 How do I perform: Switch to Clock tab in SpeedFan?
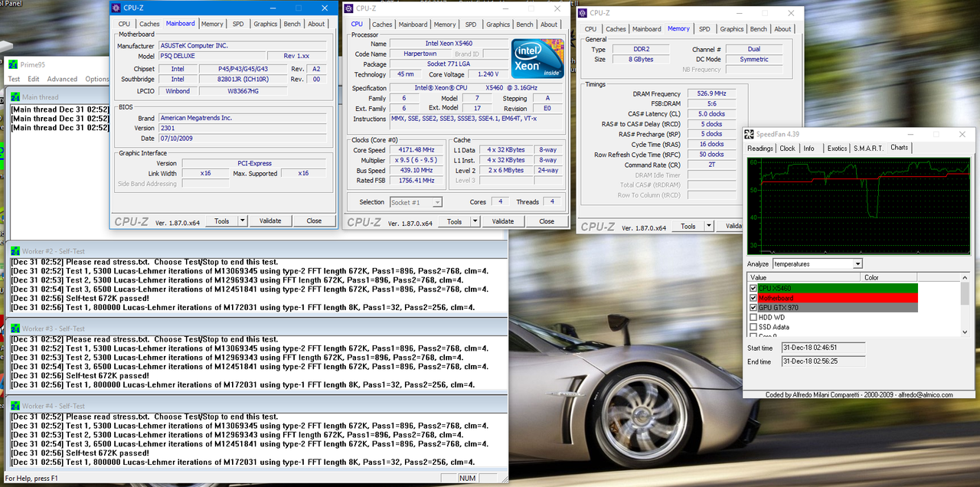point(787,149)
